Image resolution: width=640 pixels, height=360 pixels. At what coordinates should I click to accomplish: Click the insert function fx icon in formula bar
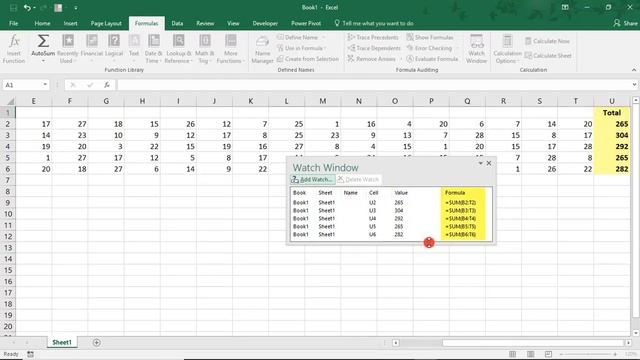(107, 84)
